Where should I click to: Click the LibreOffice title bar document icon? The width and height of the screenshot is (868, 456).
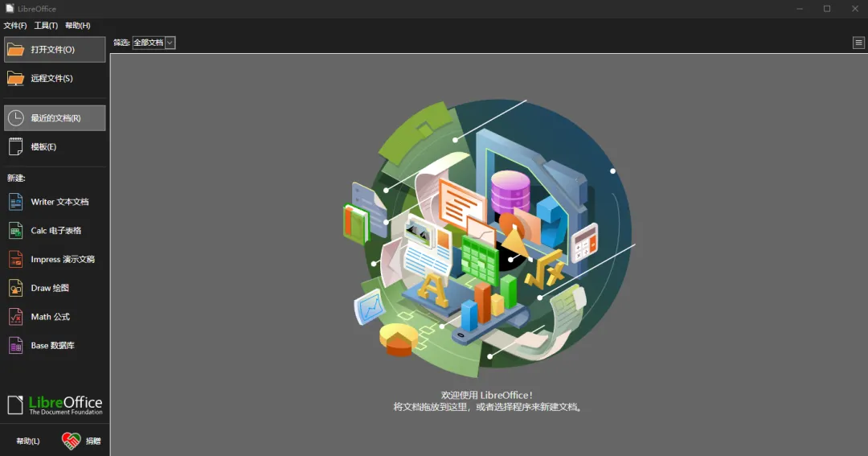click(10, 8)
